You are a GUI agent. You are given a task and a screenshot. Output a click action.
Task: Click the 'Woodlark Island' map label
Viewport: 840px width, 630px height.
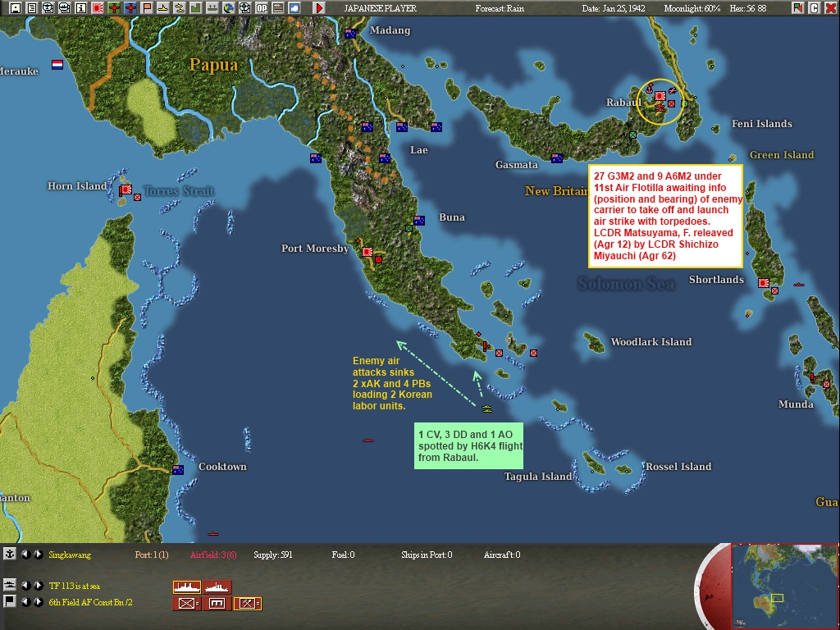651,342
